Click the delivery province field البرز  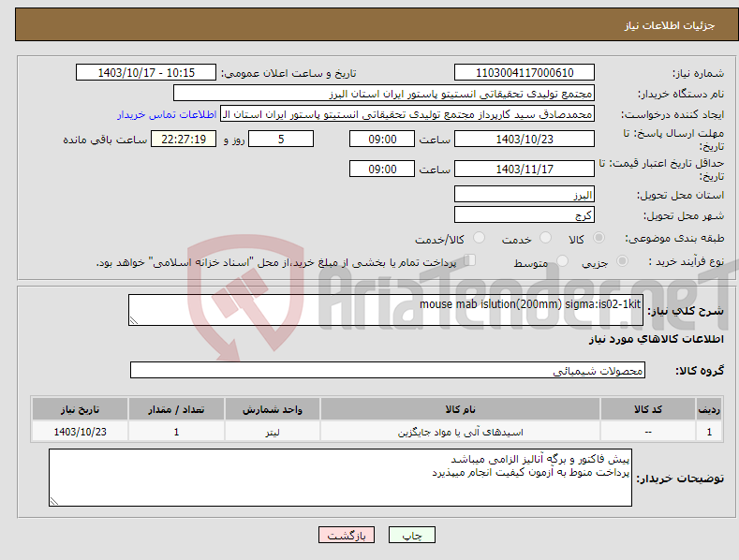pyautogui.click(x=525, y=194)
